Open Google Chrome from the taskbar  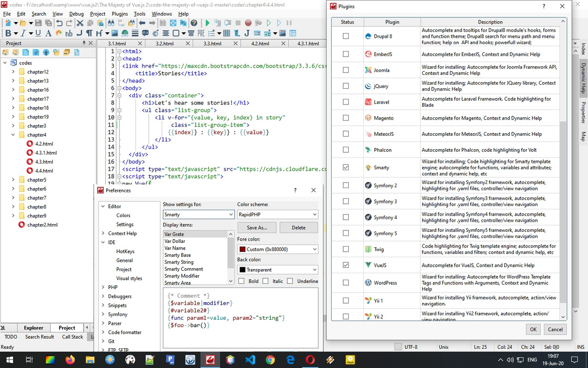pyautogui.click(x=270, y=359)
